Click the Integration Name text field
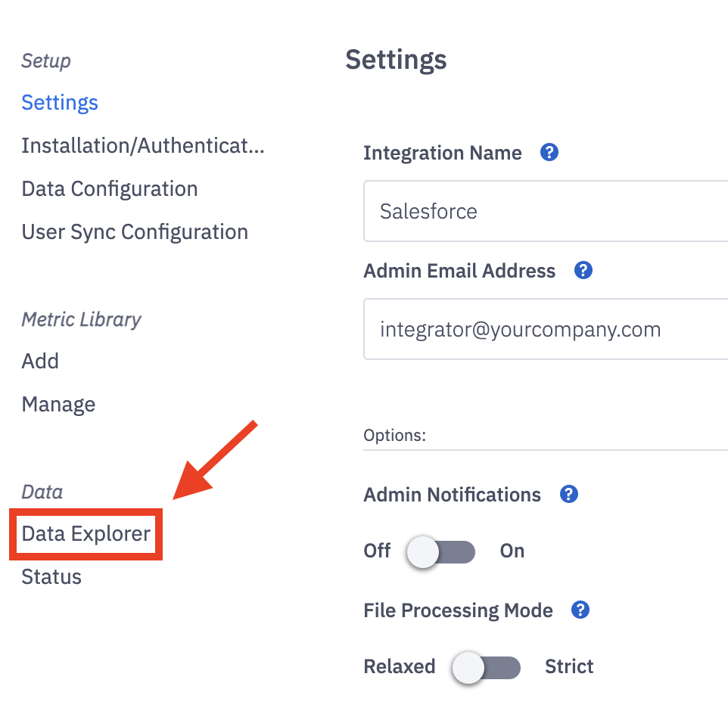728x714 pixels. [x=545, y=211]
